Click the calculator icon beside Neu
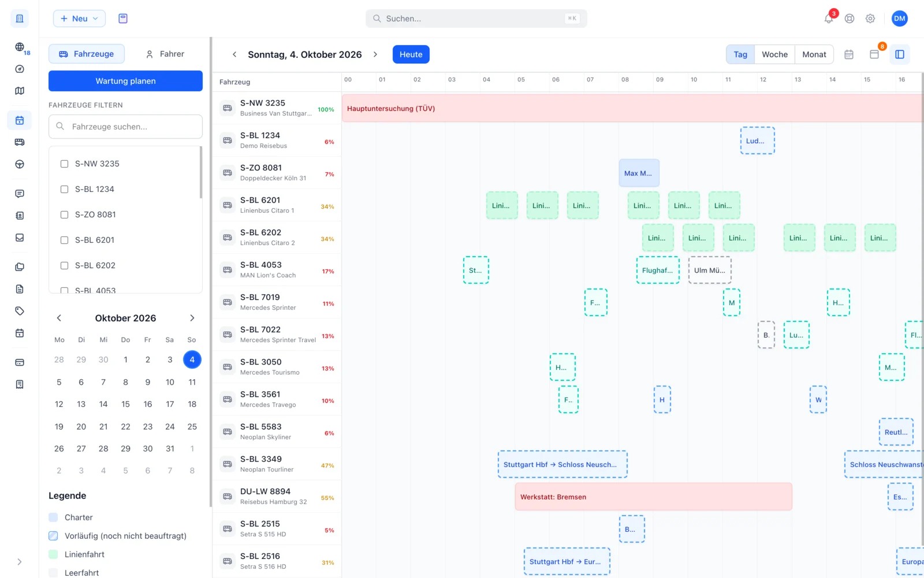This screenshot has height=578, width=924. [123, 18]
